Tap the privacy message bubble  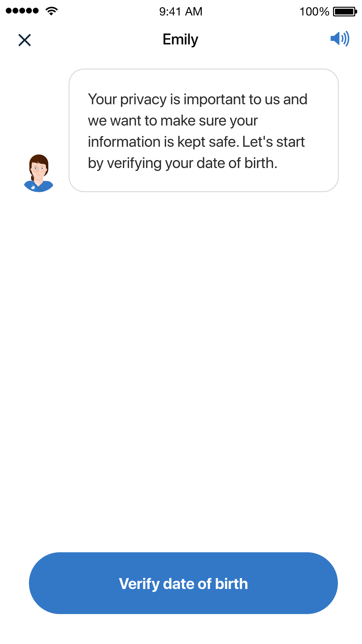pos(204,130)
